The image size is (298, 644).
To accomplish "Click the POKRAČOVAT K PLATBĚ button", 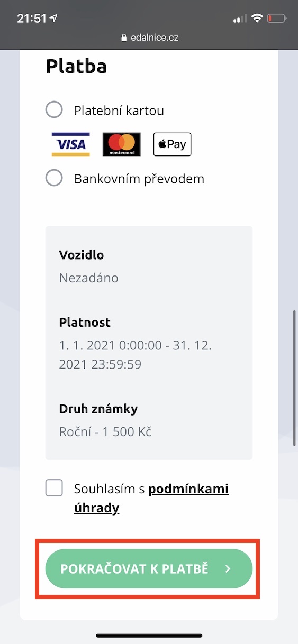I will click(x=149, y=569).
